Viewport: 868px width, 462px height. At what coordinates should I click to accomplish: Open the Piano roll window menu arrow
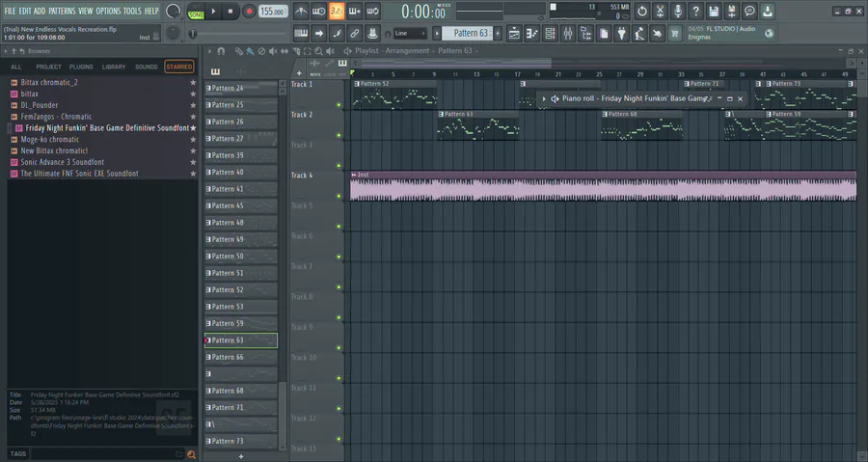pyautogui.click(x=544, y=99)
